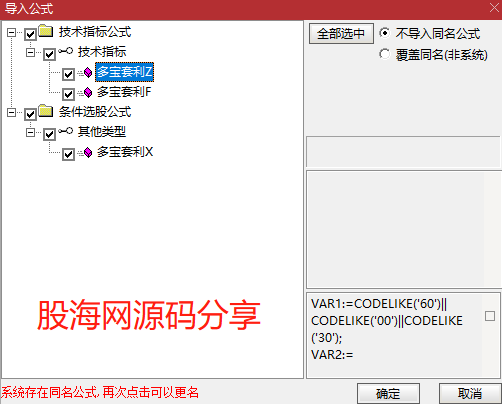Viewport: 502px width, 404px height.
Task: Select the 不导入同名公式 radio option
Action: pos(384,33)
